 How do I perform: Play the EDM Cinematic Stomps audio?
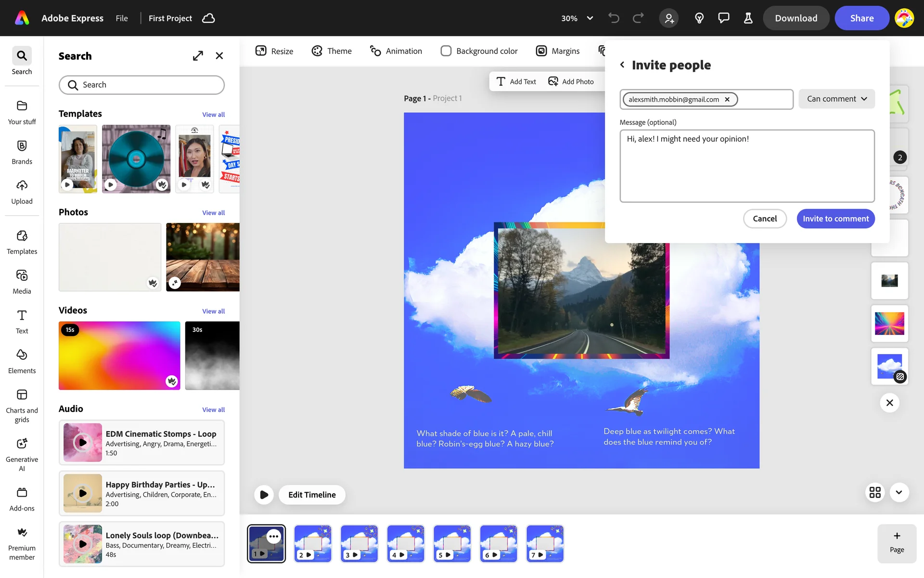(83, 442)
